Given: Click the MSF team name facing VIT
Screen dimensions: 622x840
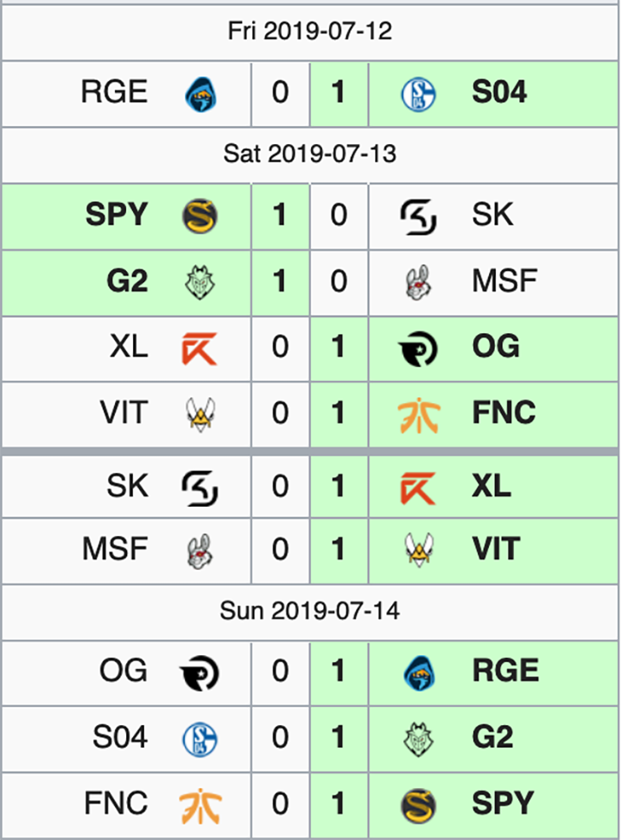Looking at the screenshot, I should pyautogui.click(x=115, y=548).
